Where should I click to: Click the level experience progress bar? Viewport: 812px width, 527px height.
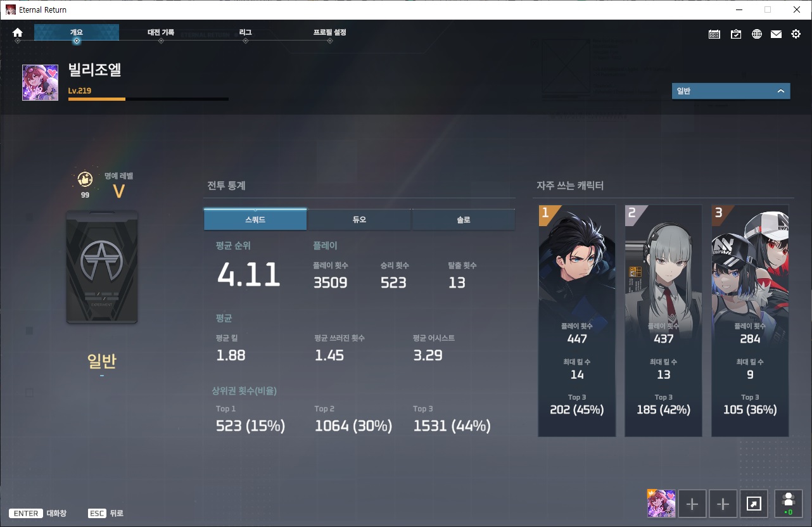coord(148,99)
